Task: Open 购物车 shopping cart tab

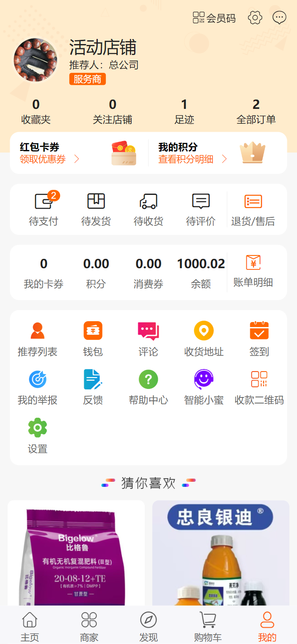Action: point(208,627)
